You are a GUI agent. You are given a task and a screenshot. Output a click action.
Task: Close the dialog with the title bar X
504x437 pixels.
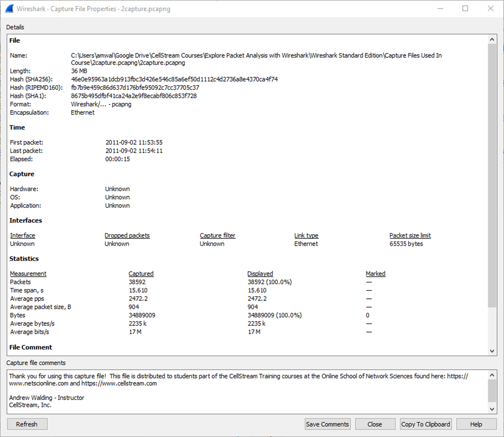pyautogui.click(x=490, y=8)
